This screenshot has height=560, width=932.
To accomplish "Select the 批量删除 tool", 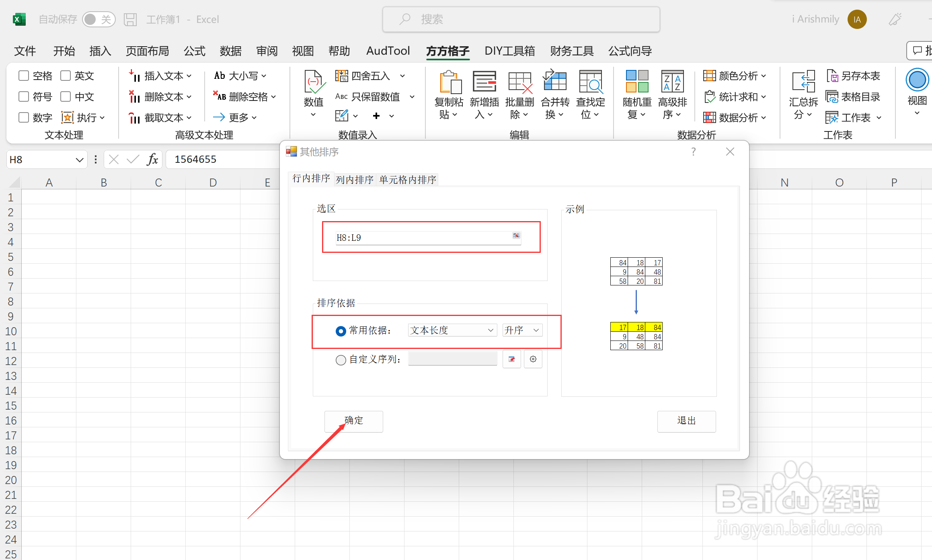I will click(519, 94).
